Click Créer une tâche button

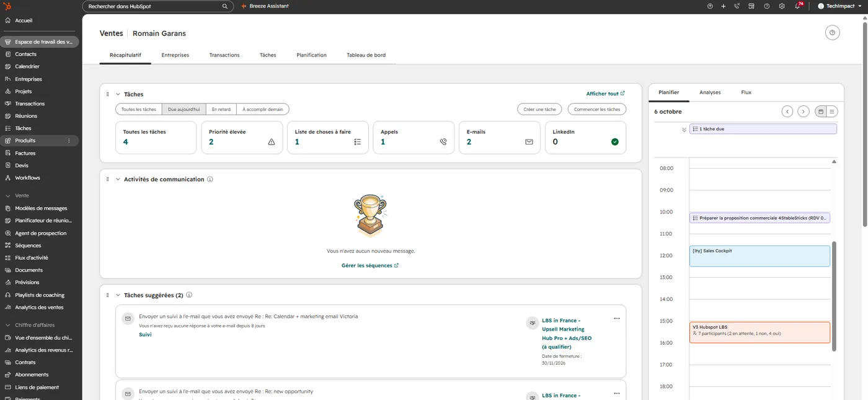[539, 109]
